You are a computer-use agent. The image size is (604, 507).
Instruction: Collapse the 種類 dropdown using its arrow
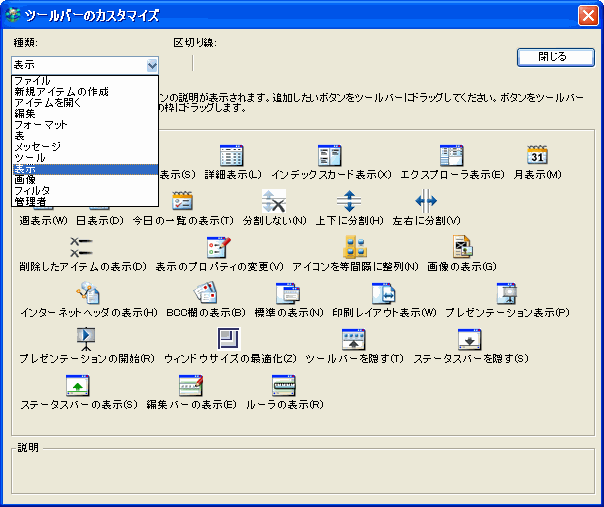[152, 65]
